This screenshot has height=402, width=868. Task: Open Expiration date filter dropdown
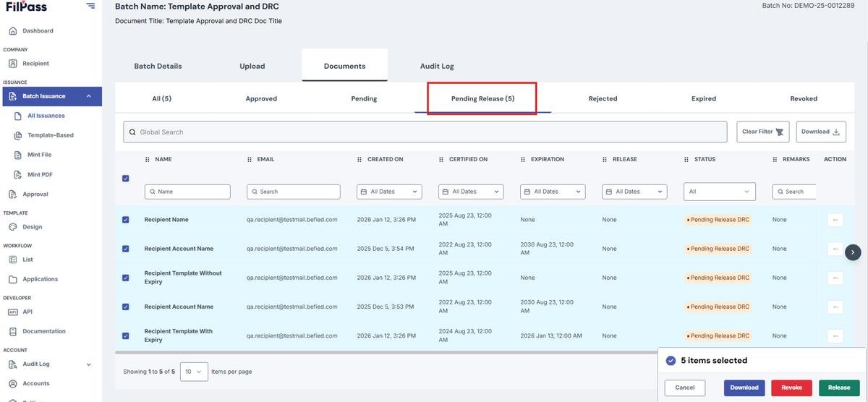click(x=553, y=192)
